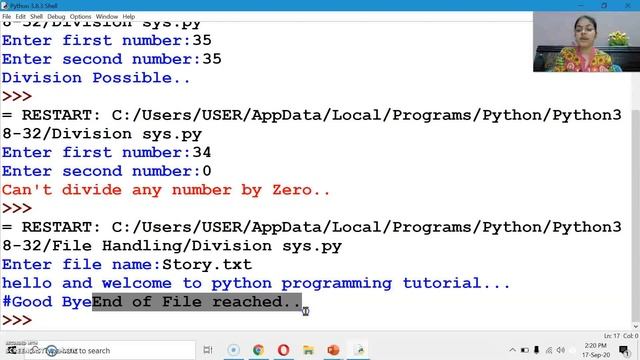This screenshot has height=360, width=640.
Task: Launch Opera browser from the taskbar
Action: 283,350
